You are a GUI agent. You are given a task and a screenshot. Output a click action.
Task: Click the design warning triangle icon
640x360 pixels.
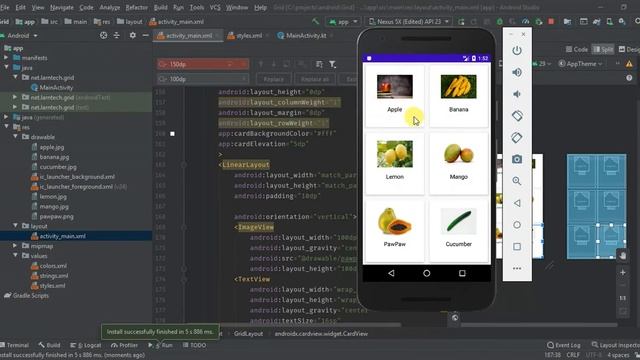pyautogui.click(x=629, y=64)
